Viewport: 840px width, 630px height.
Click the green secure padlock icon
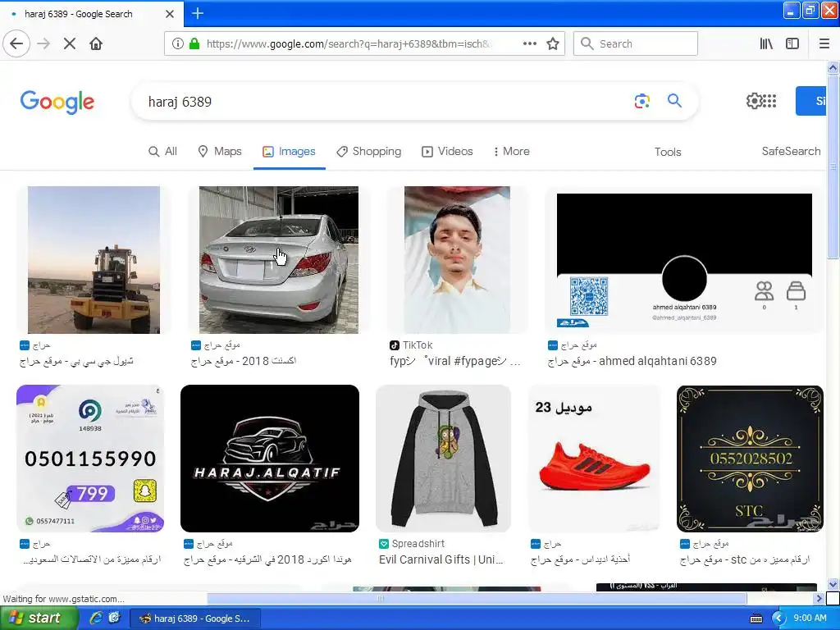[x=194, y=43]
